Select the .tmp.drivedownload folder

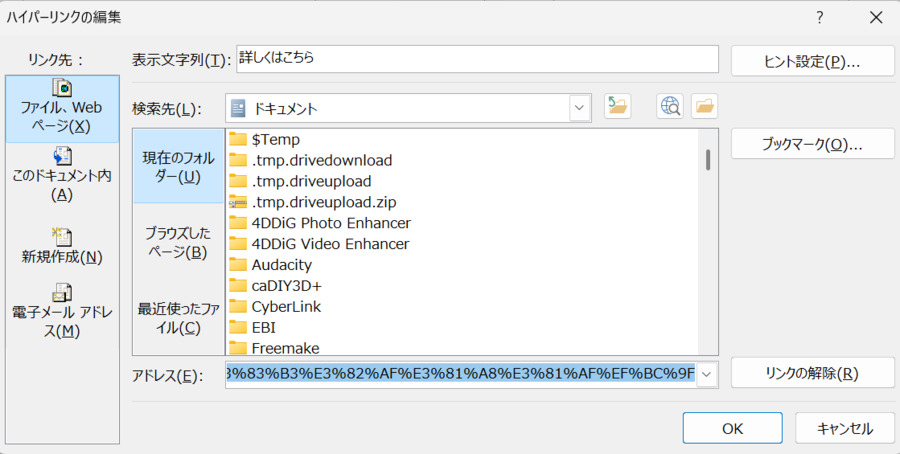click(x=311, y=160)
